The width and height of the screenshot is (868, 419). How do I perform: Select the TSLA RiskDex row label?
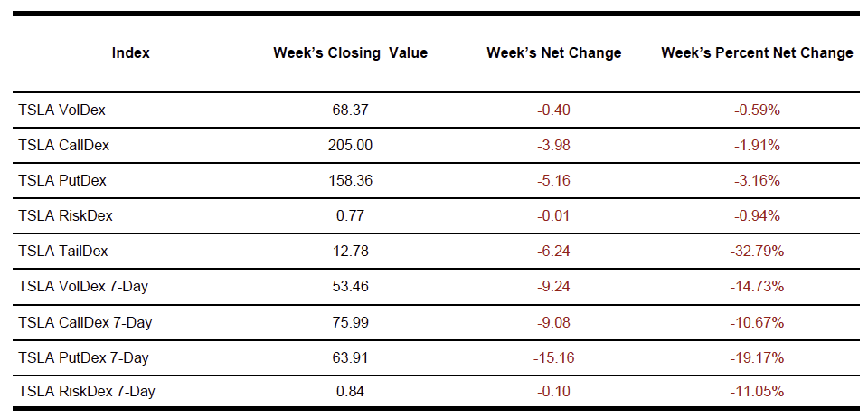(x=65, y=215)
